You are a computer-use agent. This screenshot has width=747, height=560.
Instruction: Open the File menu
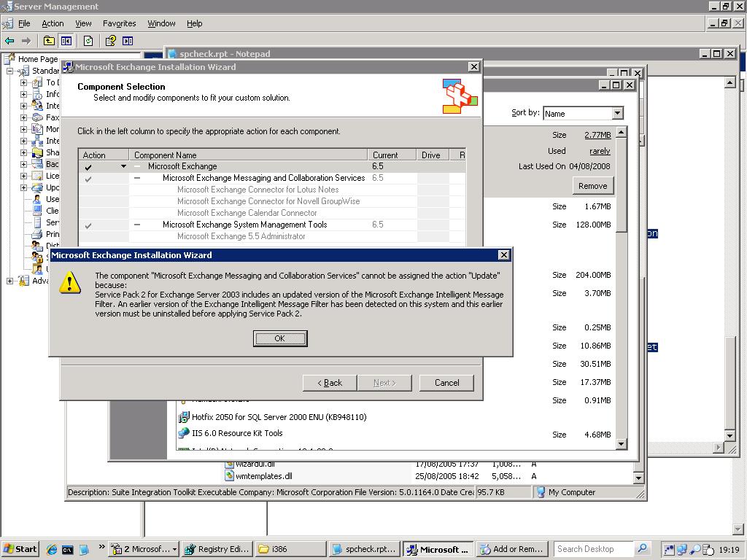(x=24, y=23)
